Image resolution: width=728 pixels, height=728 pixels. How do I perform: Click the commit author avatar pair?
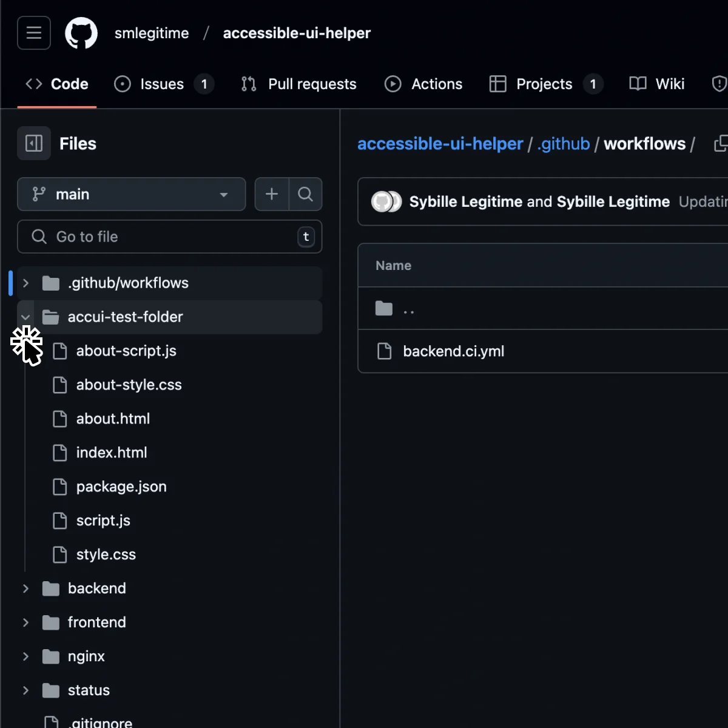point(386,201)
